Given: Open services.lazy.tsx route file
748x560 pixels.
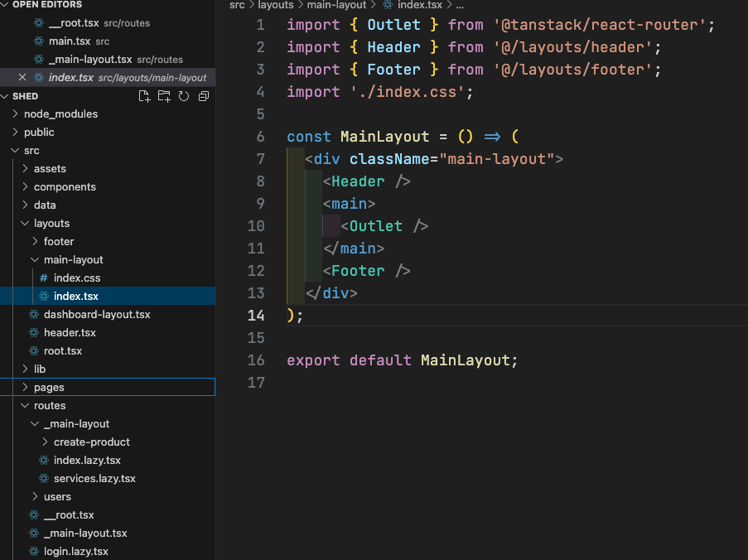Looking at the screenshot, I should pyautogui.click(x=108, y=478).
